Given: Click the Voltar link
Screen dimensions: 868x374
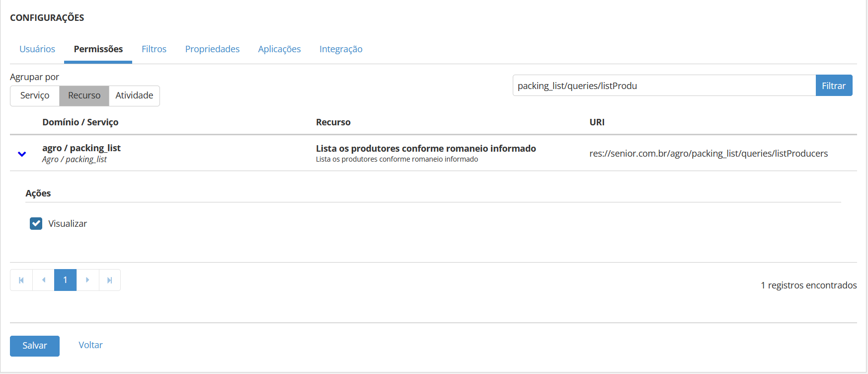Looking at the screenshot, I should (x=90, y=345).
